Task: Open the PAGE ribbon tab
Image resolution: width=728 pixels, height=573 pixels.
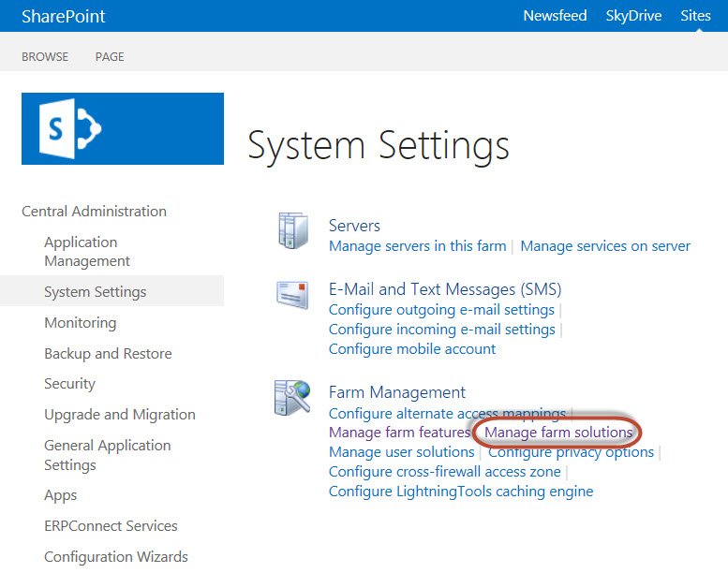Action: (x=110, y=57)
